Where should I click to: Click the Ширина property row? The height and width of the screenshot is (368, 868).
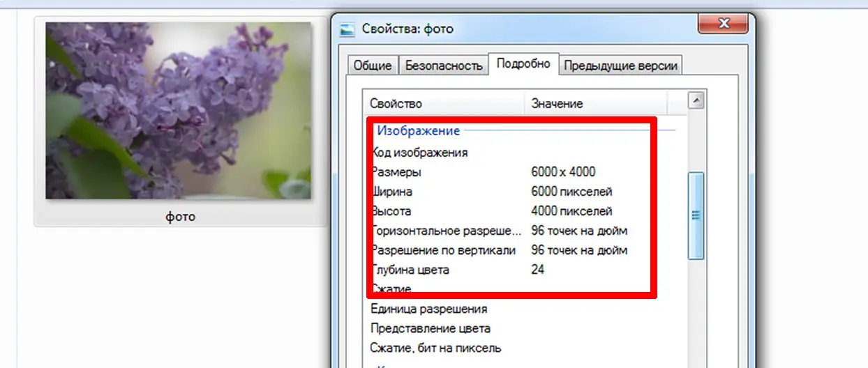393,191
